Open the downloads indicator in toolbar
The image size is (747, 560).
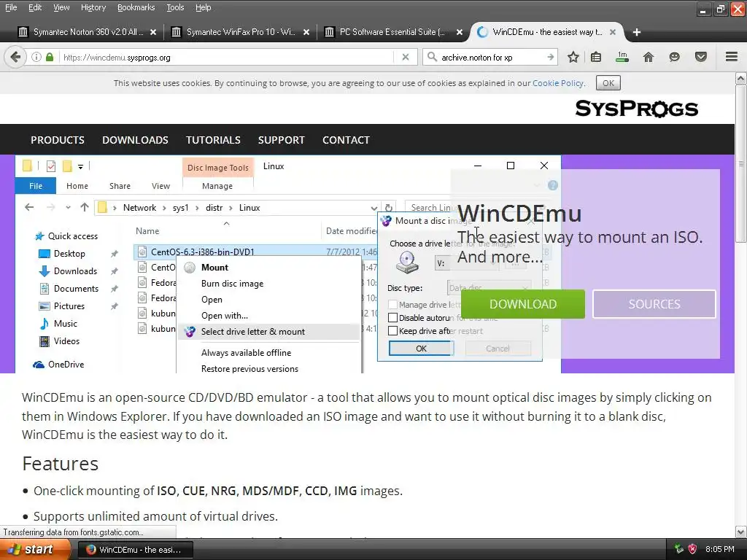[x=622, y=57]
